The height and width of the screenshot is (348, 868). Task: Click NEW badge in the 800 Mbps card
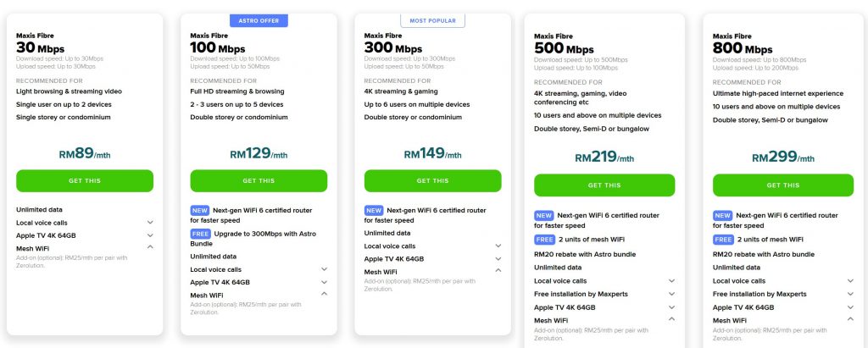722,216
